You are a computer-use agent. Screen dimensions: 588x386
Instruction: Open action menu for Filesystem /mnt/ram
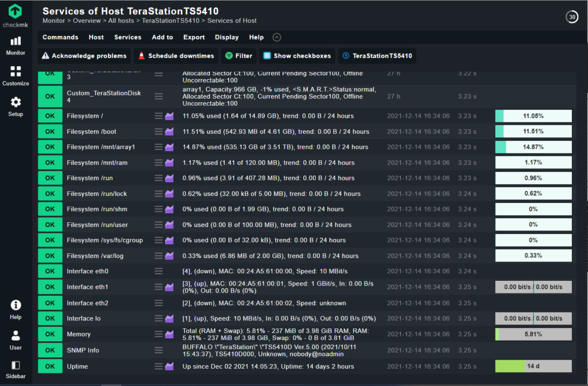tap(158, 163)
